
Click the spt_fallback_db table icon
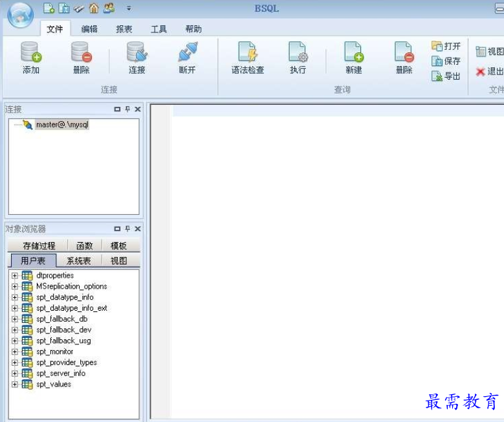tap(27, 319)
